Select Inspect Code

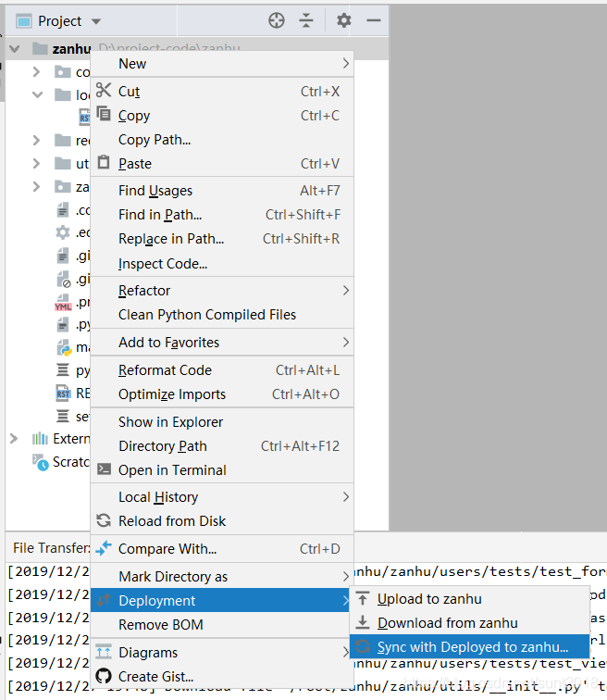[222, 264]
